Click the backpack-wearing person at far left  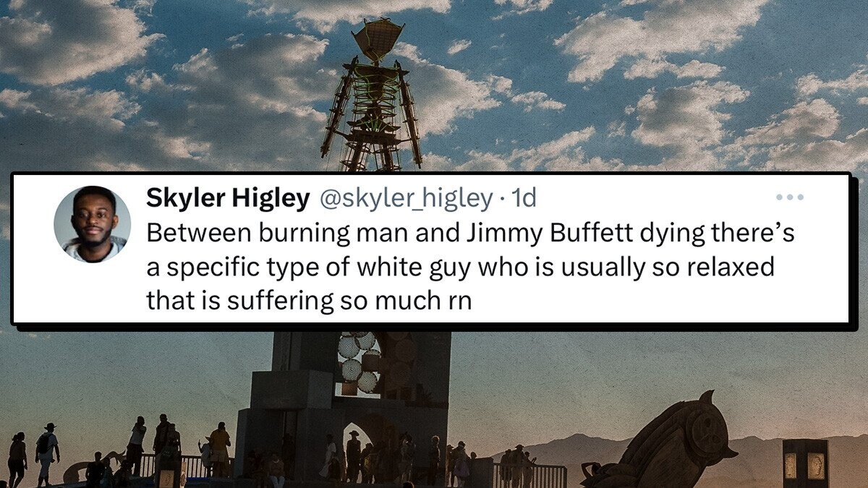(47, 454)
